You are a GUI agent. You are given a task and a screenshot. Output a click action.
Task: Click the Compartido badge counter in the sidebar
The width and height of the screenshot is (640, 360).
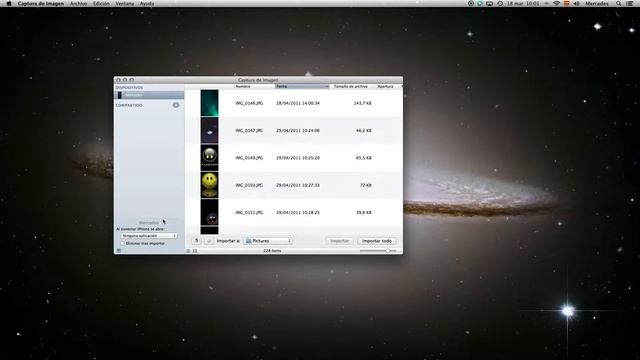point(176,105)
